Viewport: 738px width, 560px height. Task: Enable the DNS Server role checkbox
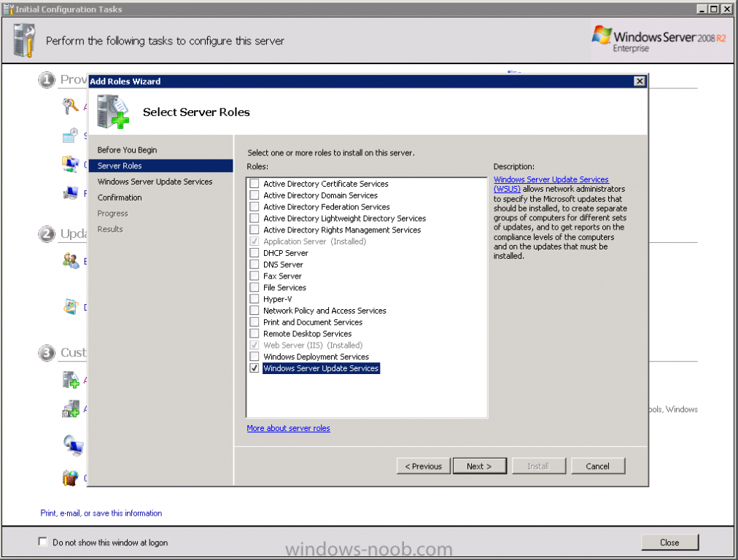tap(255, 264)
